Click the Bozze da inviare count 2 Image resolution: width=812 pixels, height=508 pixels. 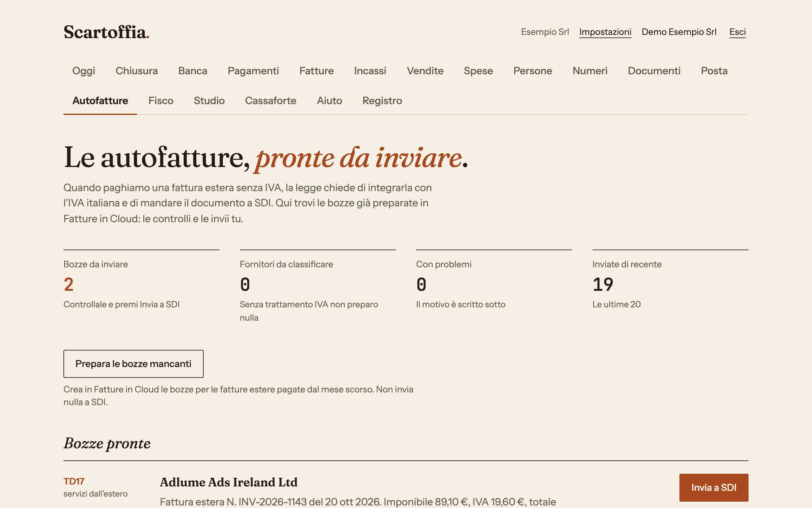pyautogui.click(x=69, y=284)
